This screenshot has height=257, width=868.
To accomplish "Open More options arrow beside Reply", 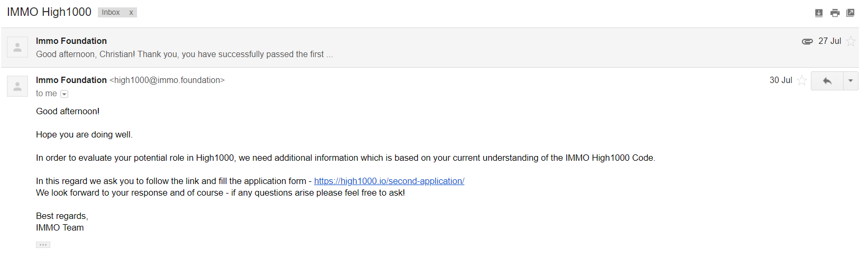I will (x=851, y=81).
